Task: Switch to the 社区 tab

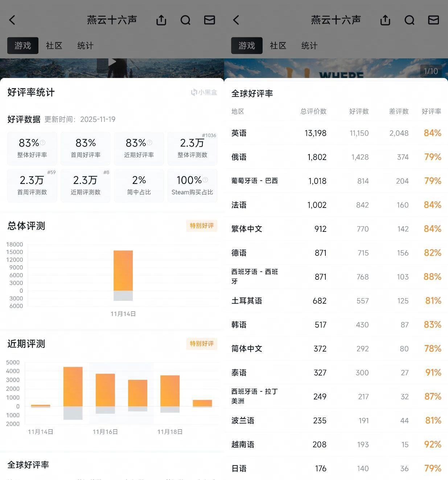Action: tap(54, 46)
